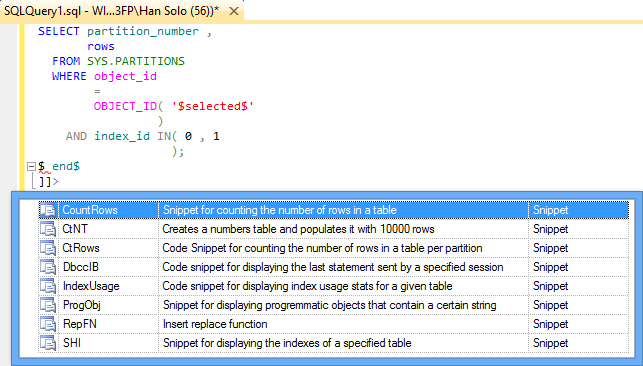Place cursor on SELECT keyword

click(x=59, y=31)
